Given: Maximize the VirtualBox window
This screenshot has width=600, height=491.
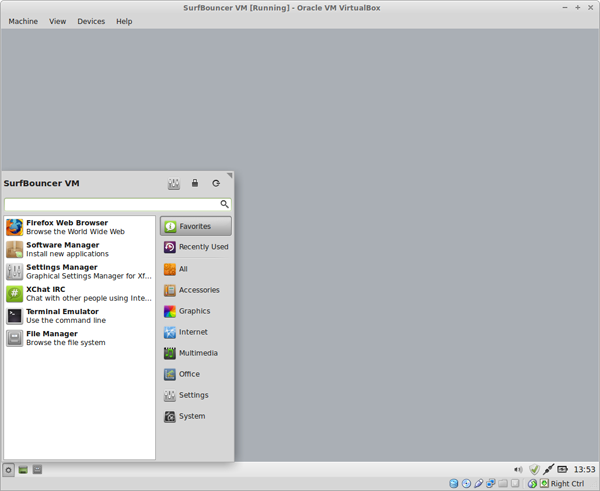Looking at the screenshot, I should point(577,8).
